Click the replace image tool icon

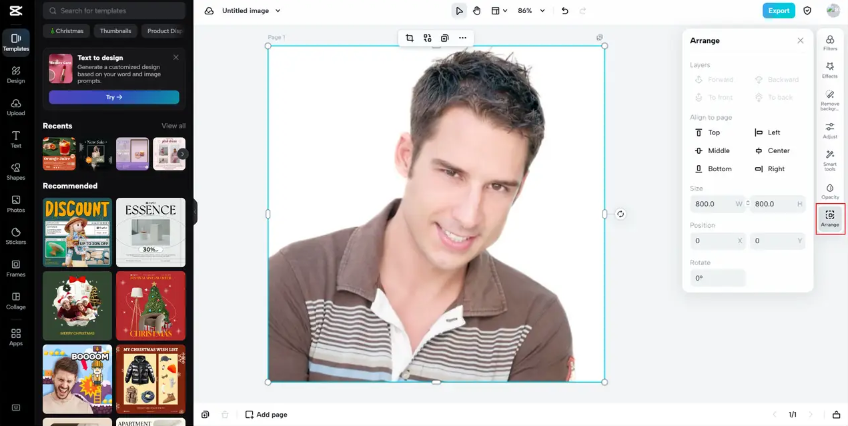point(427,38)
